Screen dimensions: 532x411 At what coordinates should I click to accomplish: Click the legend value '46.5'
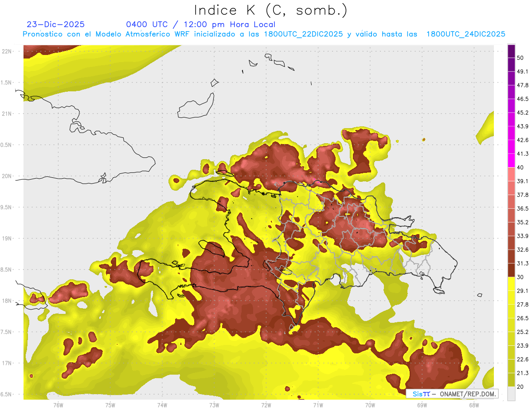[523, 99]
